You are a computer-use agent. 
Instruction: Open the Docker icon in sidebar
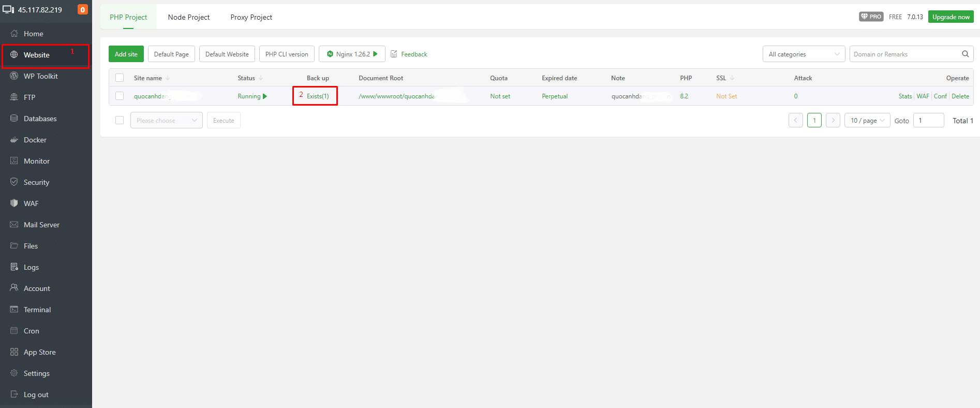pos(14,140)
